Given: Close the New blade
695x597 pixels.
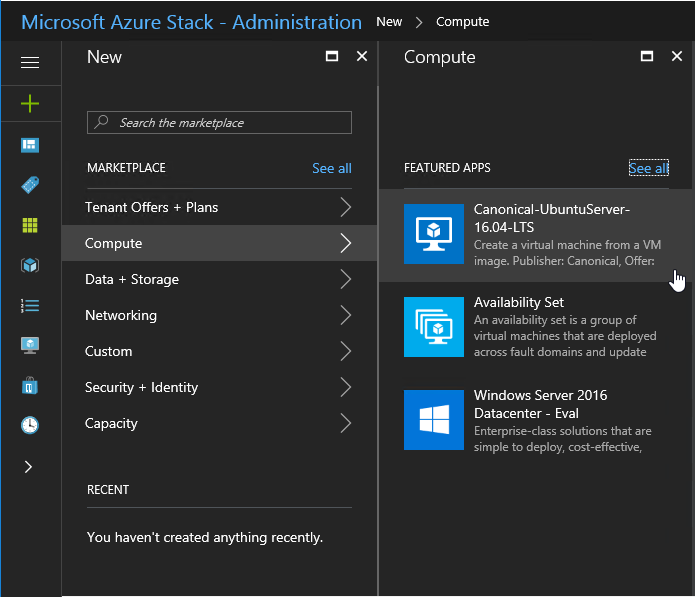Looking at the screenshot, I should 362,56.
